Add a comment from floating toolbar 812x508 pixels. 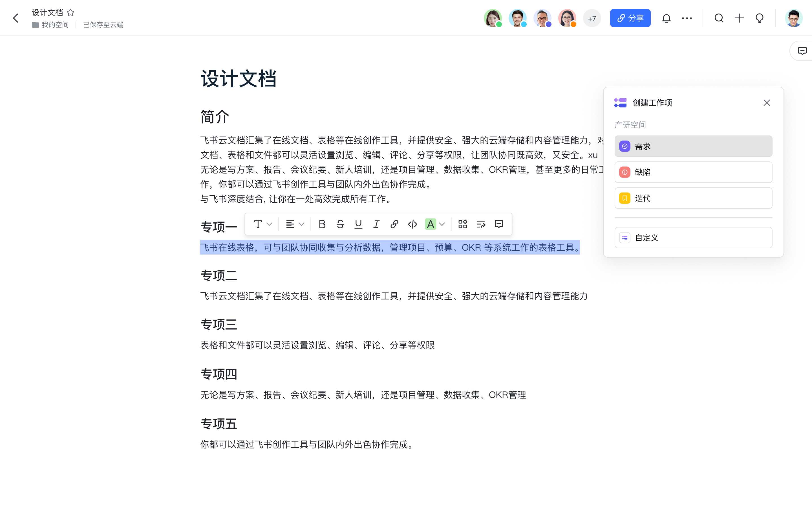click(499, 224)
